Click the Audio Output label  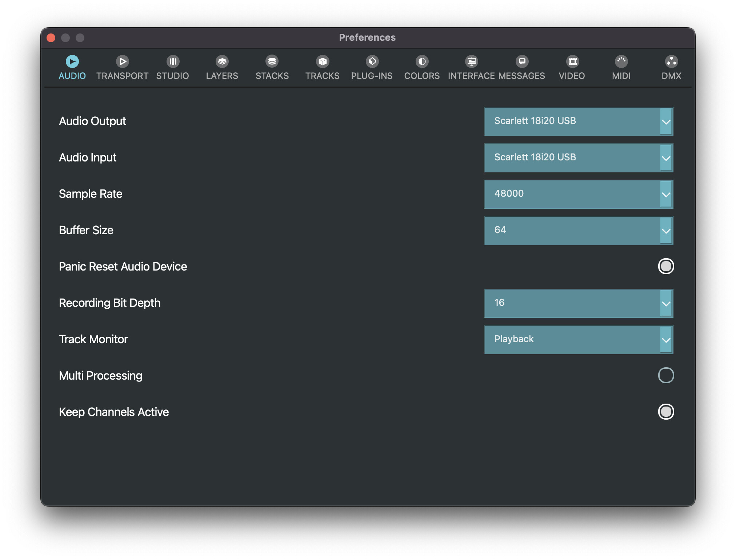pyautogui.click(x=92, y=121)
